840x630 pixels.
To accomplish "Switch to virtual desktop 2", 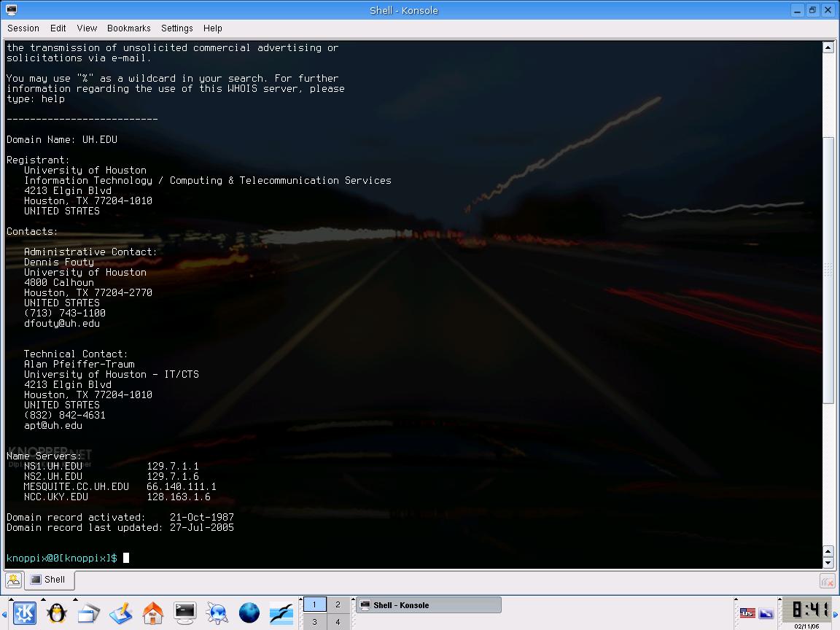I will coord(338,604).
